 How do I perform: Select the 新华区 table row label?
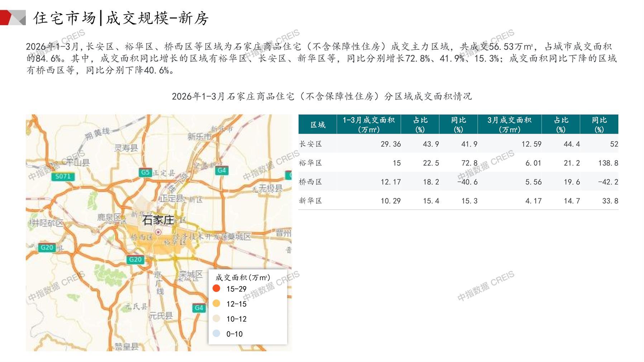pyautogui.click(x=311, y=201)
